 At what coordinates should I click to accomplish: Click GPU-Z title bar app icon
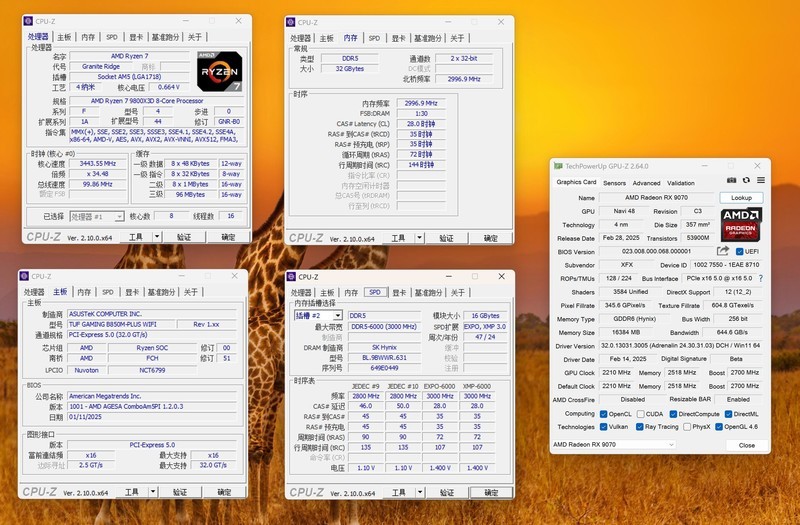(x=558, y=166)
